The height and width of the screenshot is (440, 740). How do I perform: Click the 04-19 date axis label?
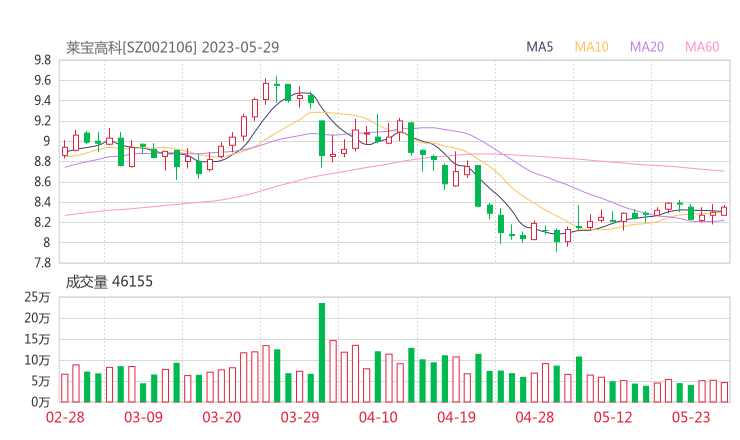click(456, 417)
